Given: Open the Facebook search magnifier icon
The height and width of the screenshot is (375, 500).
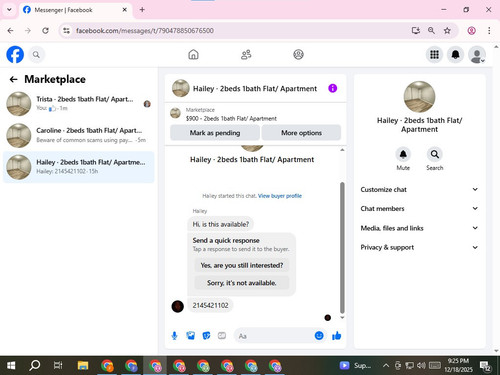Looking at the screenshot, I should pyautogui.click(x=36, y=54).
